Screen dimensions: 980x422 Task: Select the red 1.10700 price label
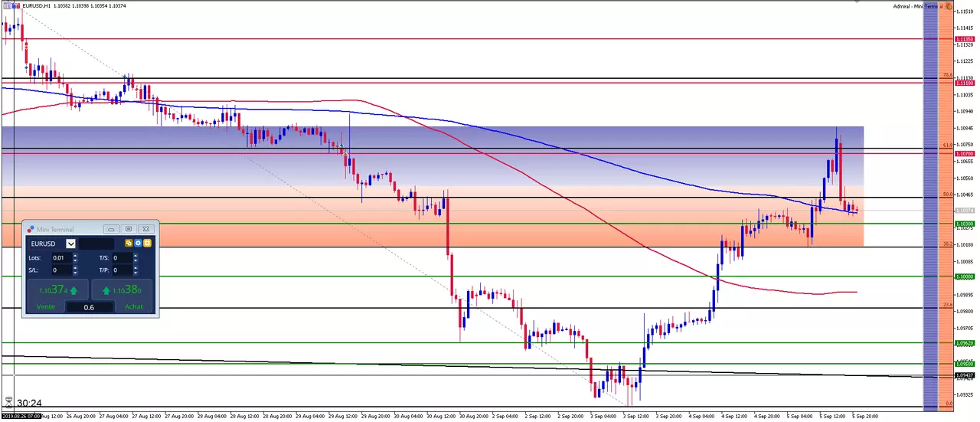click(x=965, y=154)
